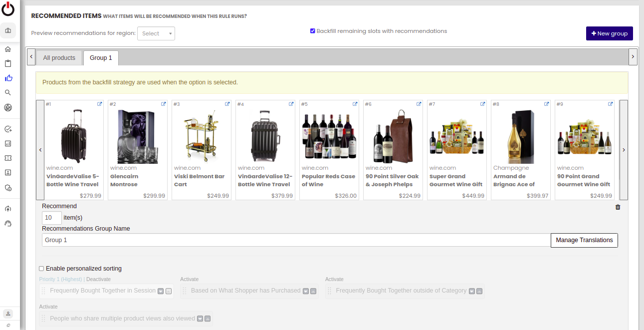Toggle Backfill remaining slots checkbox
The width and height of the screenshot is (644, 330).
tap(313, 31)
